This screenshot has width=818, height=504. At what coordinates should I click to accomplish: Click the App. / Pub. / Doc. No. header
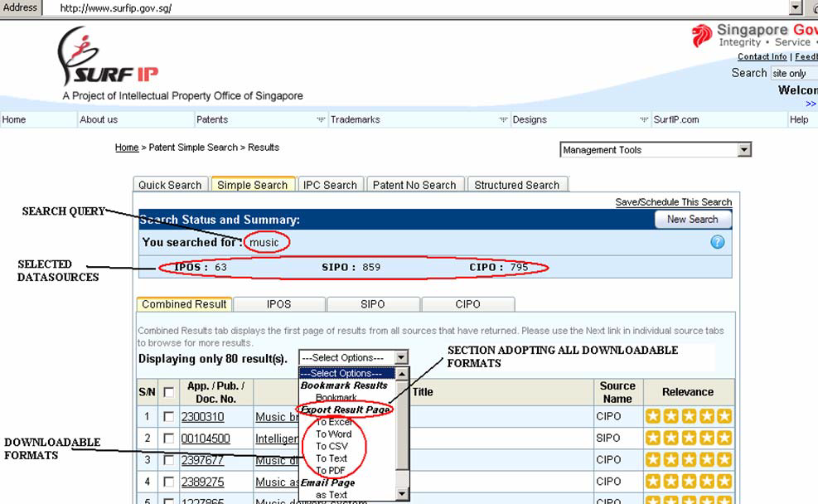pyautogui.click(x=216, y=392)
